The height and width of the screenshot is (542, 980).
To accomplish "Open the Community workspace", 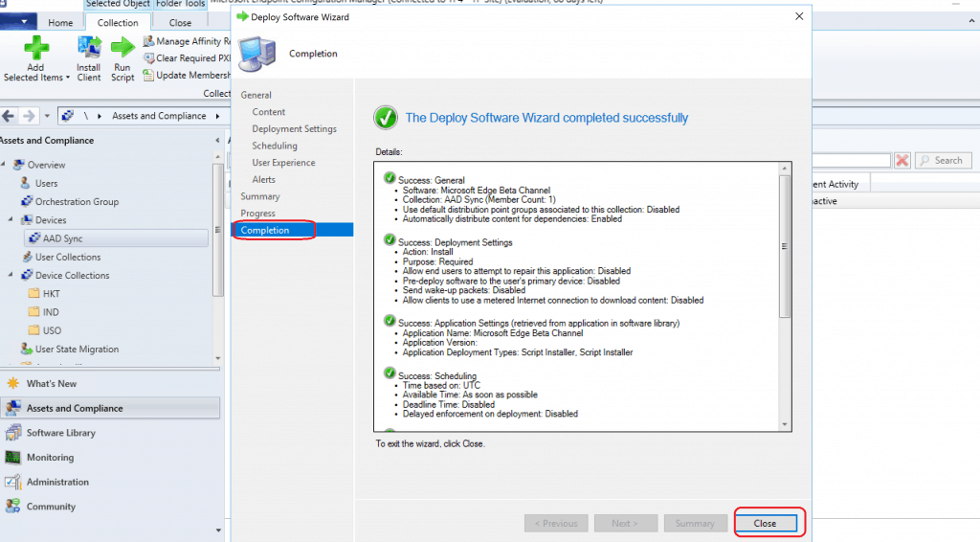I will [x=51, y=507].
